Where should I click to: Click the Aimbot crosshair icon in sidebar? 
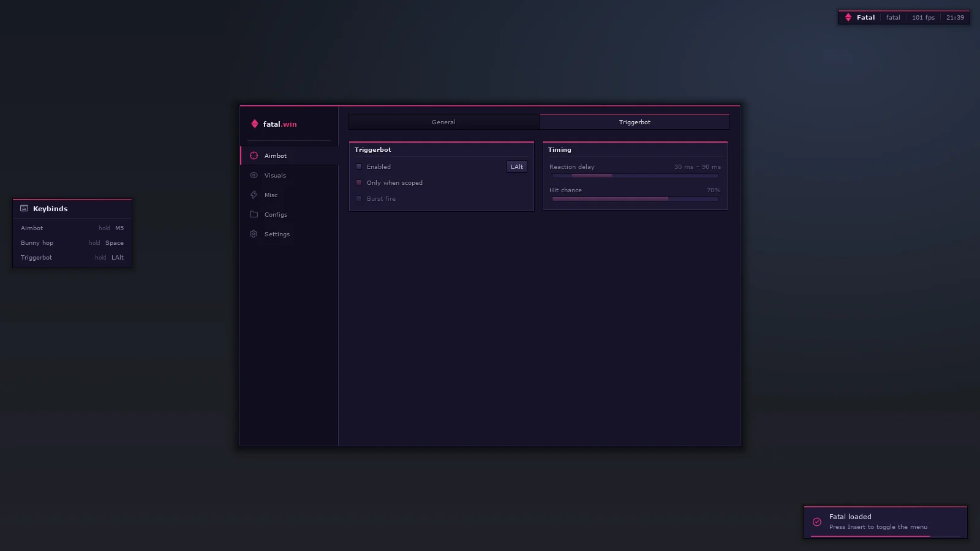[254, 156]
